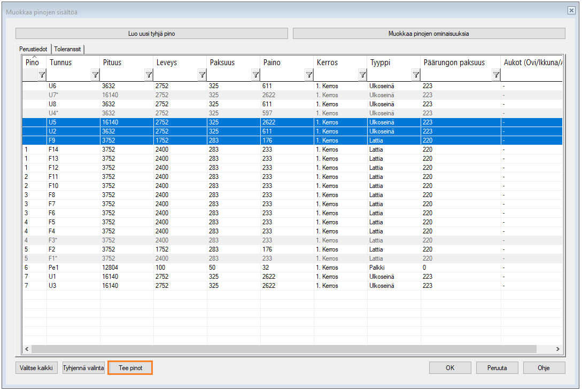Click the Pituus column filter icon
This screenshot has height=392, width=582.
[149, 75]
